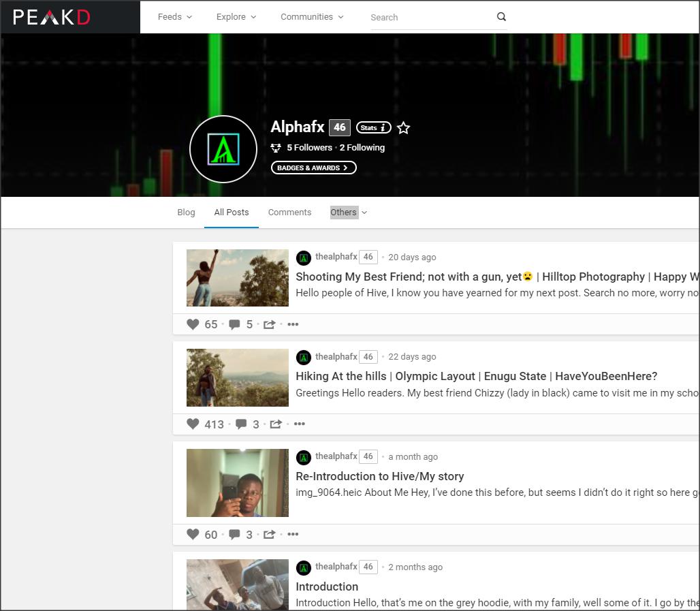Open the mirror selfie thumbnail
The width and height of the screenshot is (700, 611).
point(238,483)
